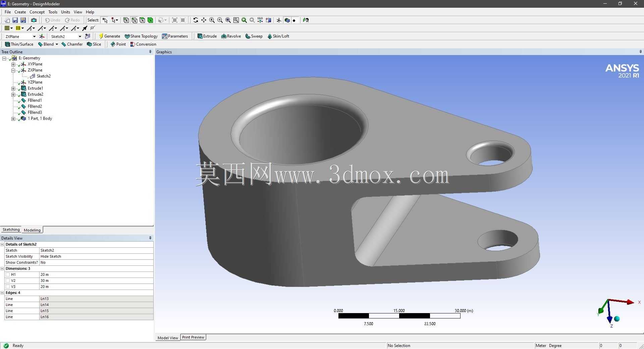Expand the Extrude1 tree node

13,89
